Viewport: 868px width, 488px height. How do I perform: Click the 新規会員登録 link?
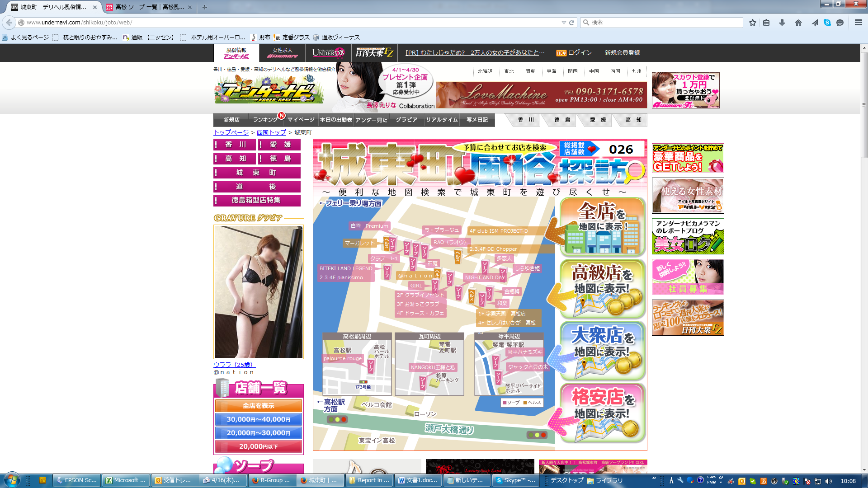(623, 53)
